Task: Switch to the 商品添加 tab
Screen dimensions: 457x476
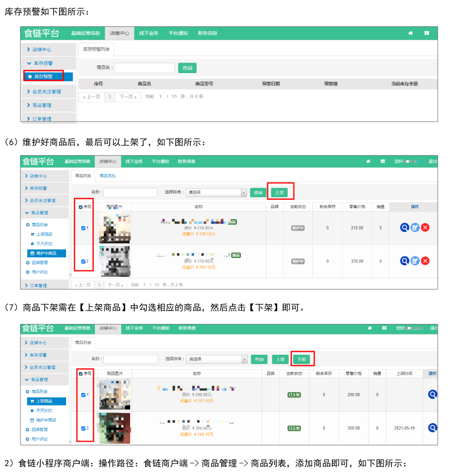Action: (x=107, y=175)
